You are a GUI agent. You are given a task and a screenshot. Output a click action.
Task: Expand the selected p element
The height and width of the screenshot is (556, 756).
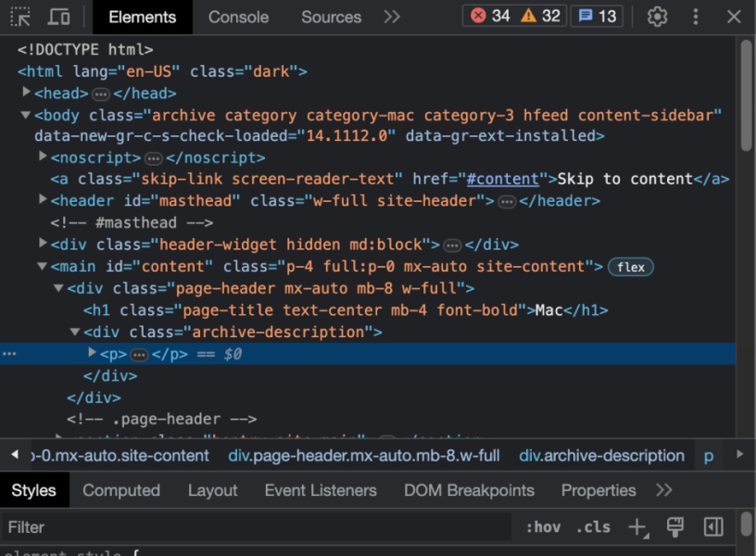coord(92,353)
